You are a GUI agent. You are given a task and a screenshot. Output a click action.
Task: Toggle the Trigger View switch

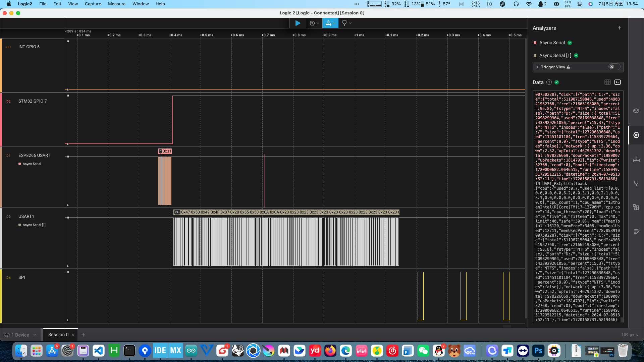[x=614, y=67]
